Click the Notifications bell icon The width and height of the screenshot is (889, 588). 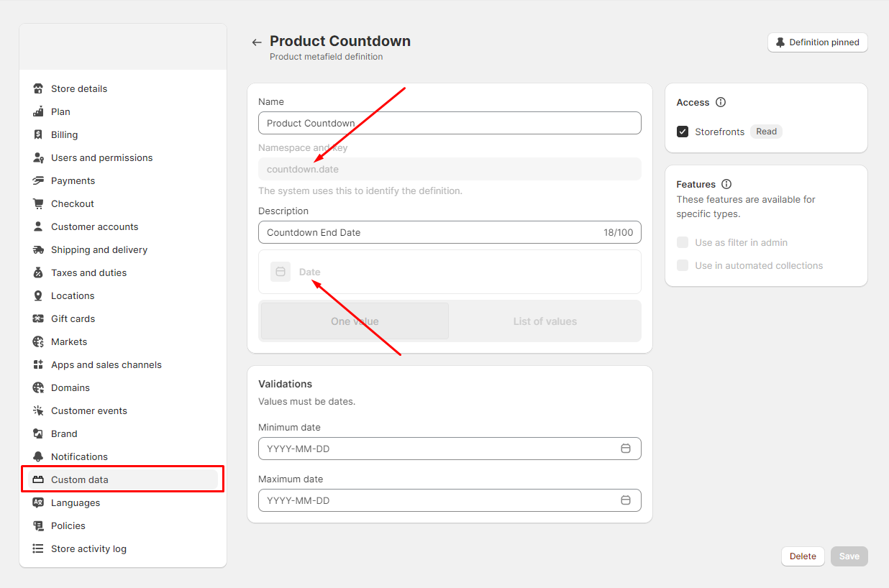[x=38, y=456]
